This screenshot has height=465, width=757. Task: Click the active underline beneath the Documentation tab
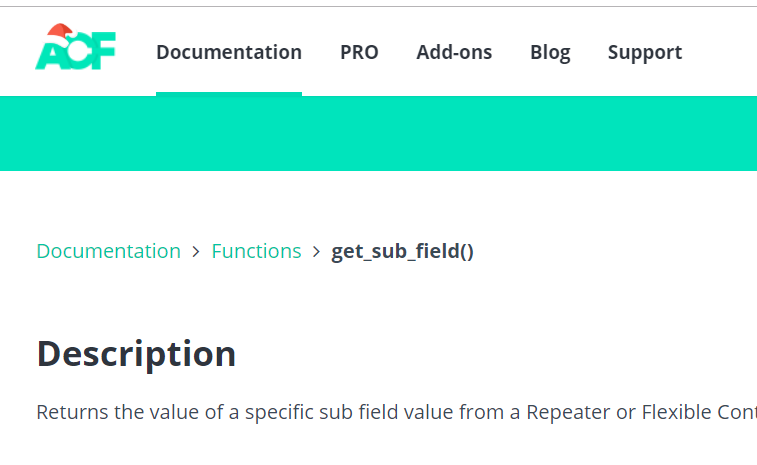pyautogui.click(x=229, y=94)
